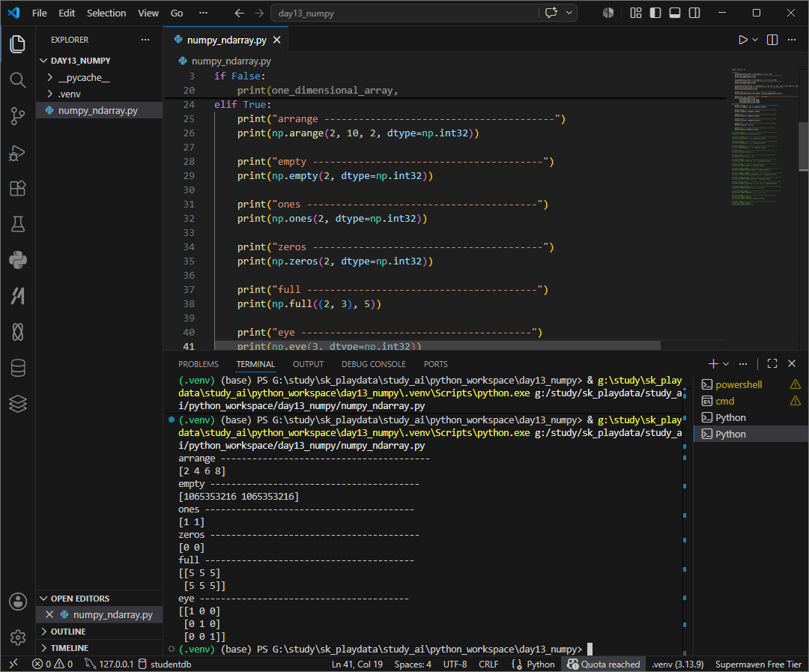
Task: Open the View menu
Action: point(148,13)
